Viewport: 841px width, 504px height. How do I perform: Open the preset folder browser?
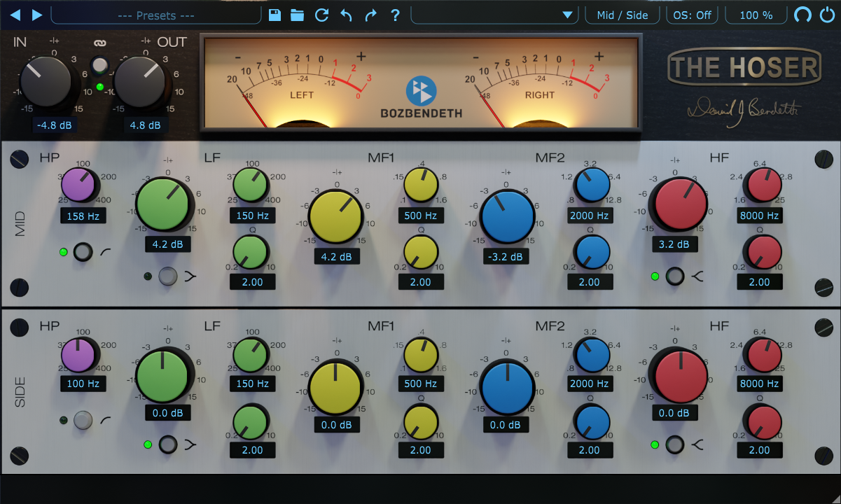pos(297,15)
